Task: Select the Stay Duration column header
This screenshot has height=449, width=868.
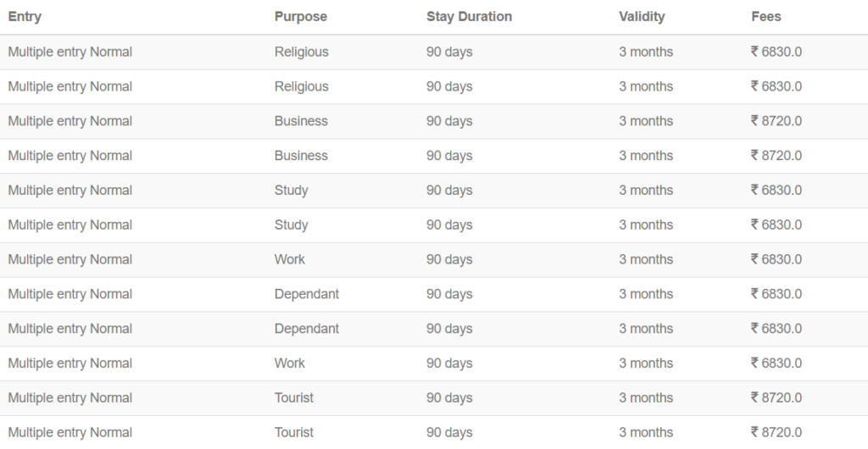Action: coord(469,17)
